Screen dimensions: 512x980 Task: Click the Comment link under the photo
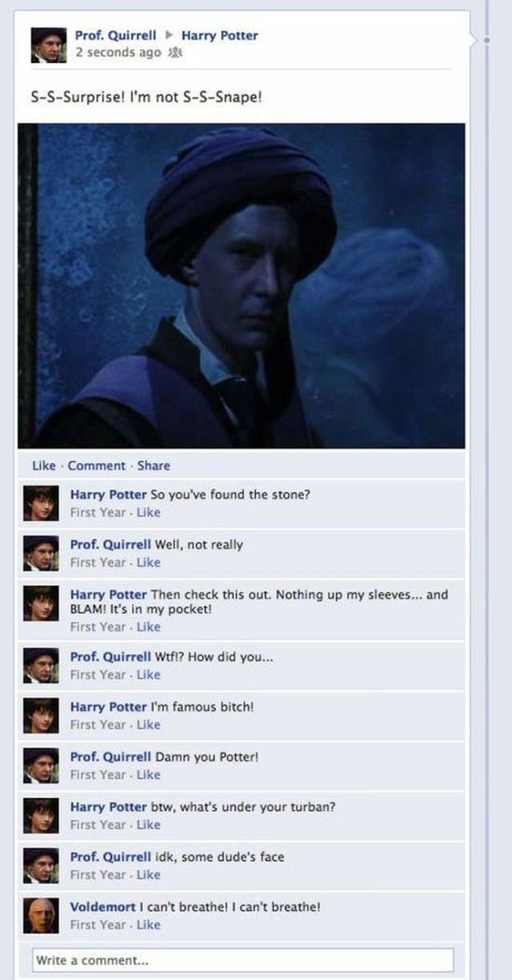click(x=97, y=465)
